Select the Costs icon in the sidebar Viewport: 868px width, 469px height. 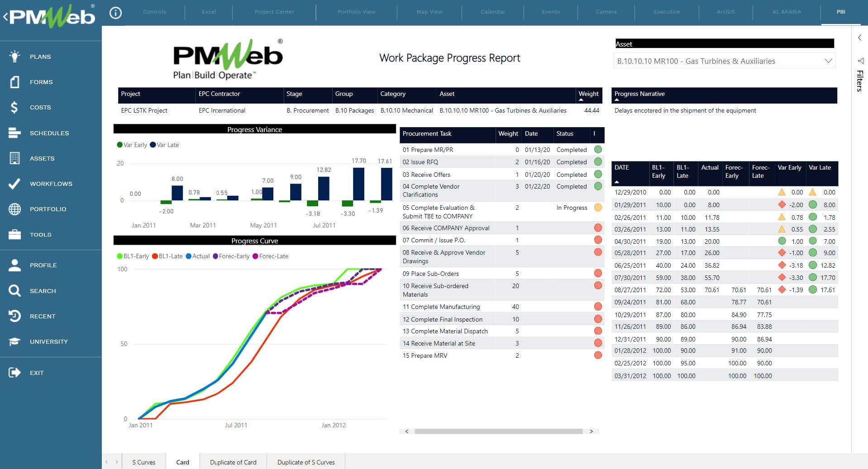tap(14, 107)
